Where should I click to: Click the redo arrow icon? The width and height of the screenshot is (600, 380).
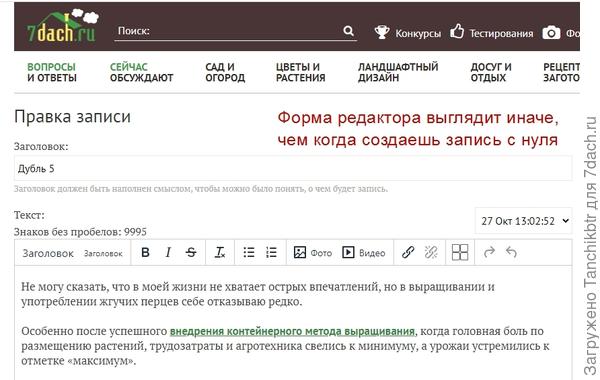click(x=489, y=252)
